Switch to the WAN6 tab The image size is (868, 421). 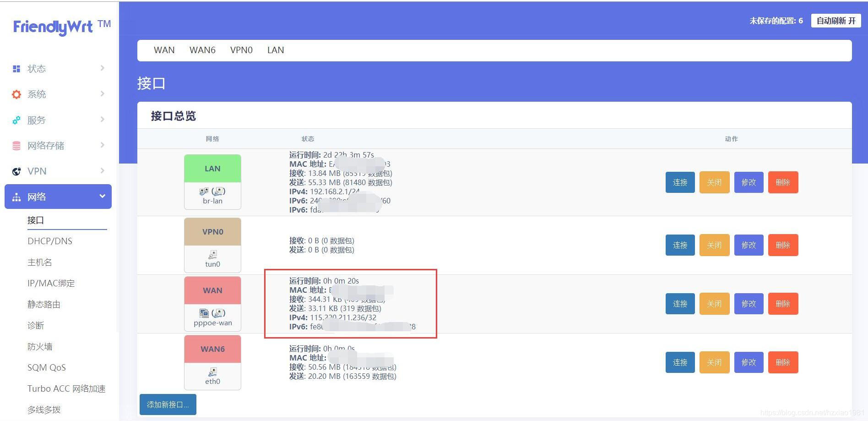[202, 50]
